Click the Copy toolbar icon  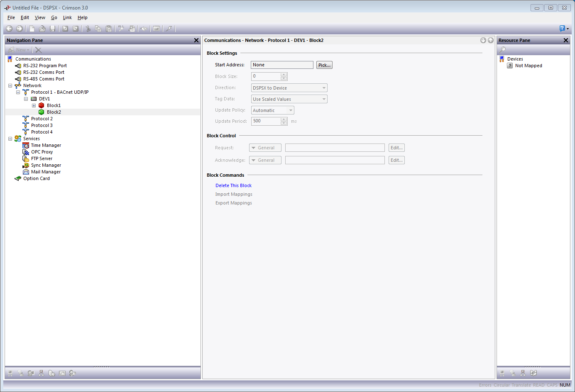98,29
